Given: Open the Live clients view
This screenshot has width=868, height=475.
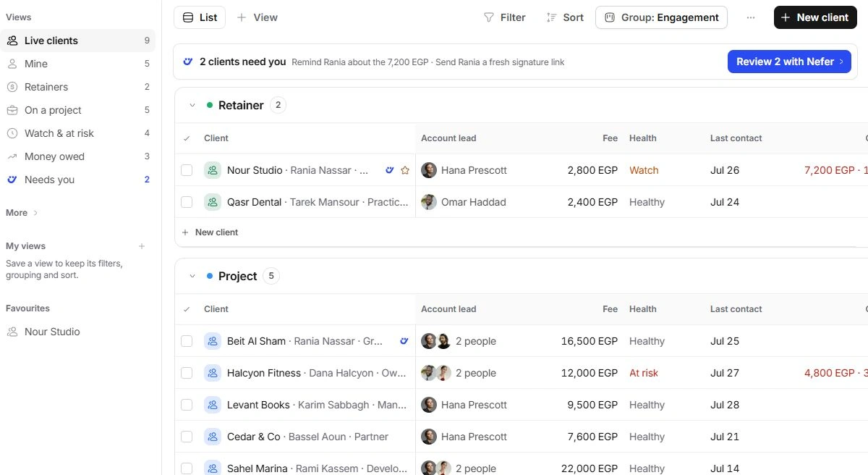Looking at the screenshot, I should [77, 41].
